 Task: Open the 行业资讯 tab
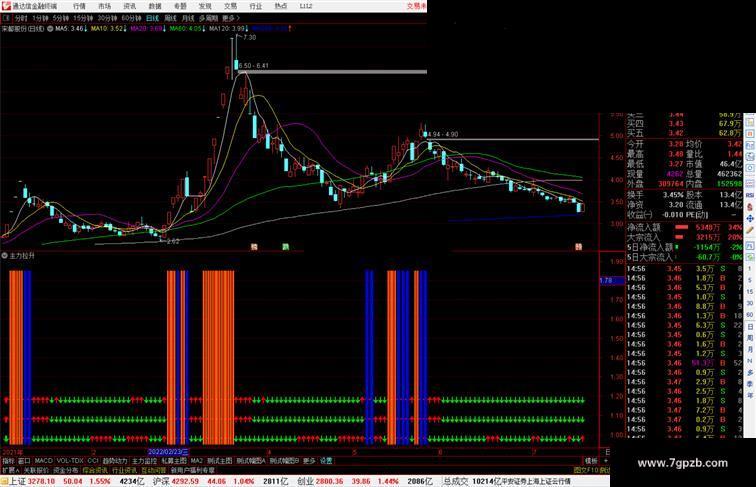coord(124,470)
